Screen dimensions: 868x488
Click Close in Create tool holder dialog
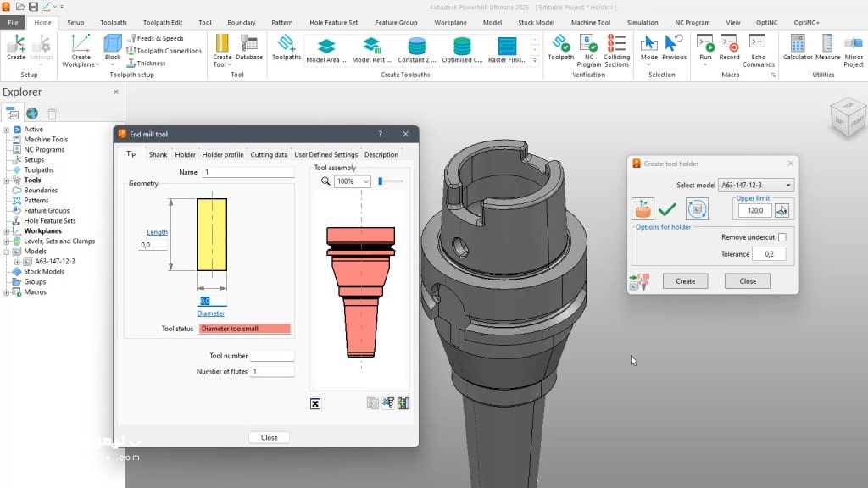tap(748, 281)
